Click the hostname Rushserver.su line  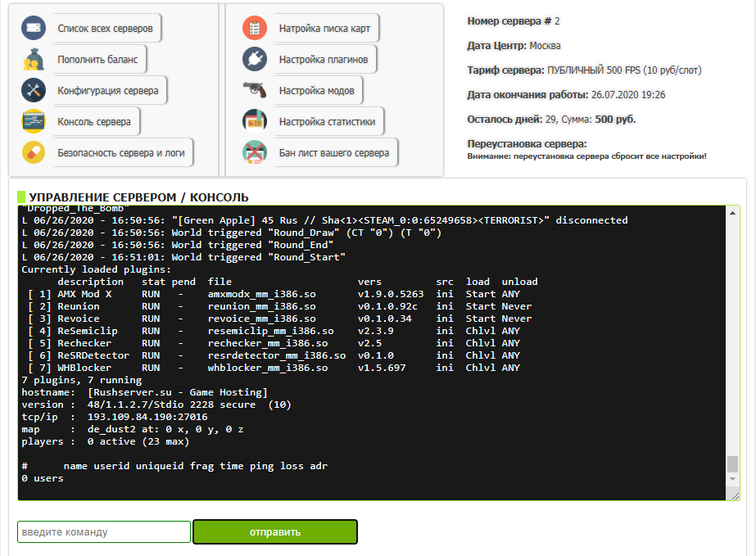pyautogui.click(x=144, y=392)
